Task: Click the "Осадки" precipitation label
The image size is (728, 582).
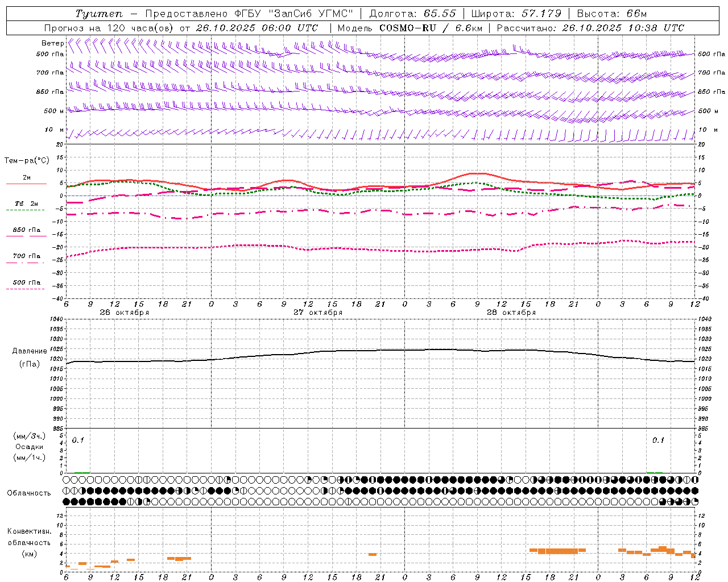Action: pyautogui.click(x=30, y=447)
